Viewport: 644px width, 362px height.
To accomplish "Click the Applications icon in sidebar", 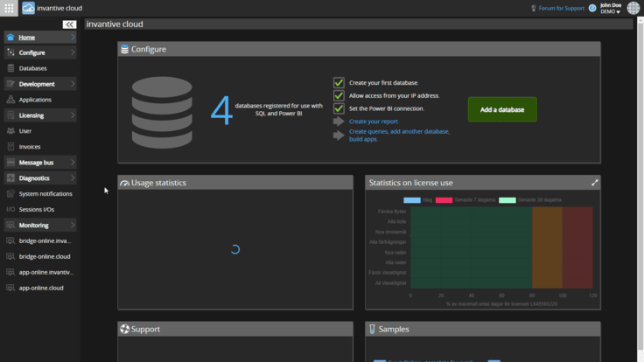I will pos(10,100).
